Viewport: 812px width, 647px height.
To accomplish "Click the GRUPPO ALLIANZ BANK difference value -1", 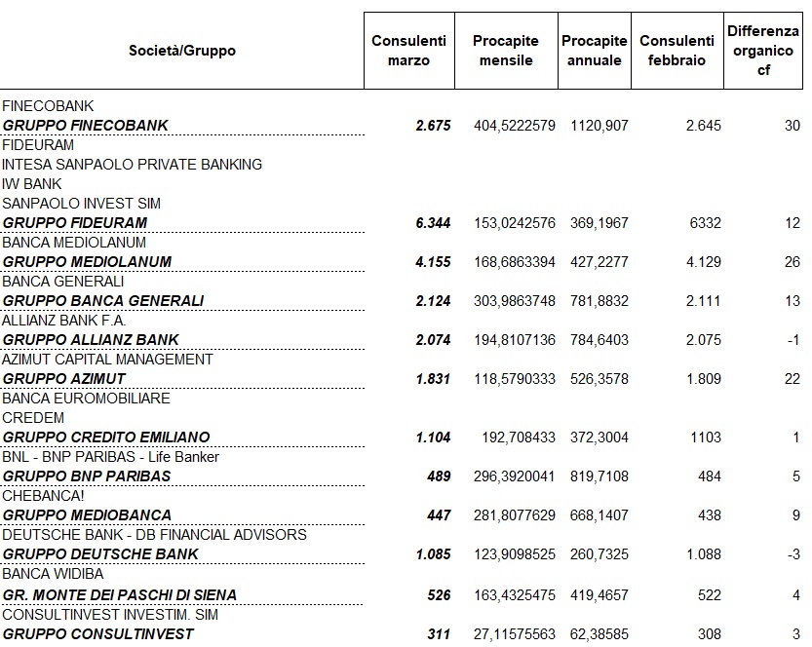I will pyautogui.click(x=793, y=340).
